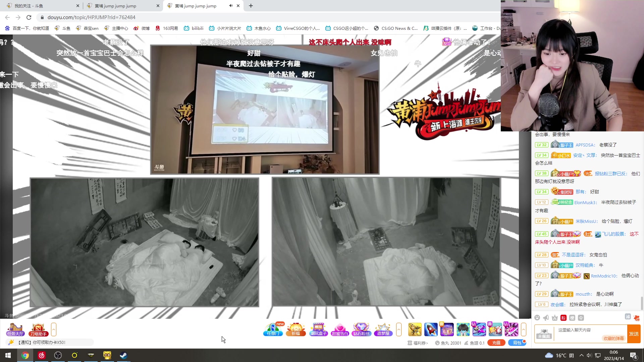This screenshot has width=644, height=362.
Task: Open the 通知 notification about 办卡X50
Action: click(x=50, y=342)
